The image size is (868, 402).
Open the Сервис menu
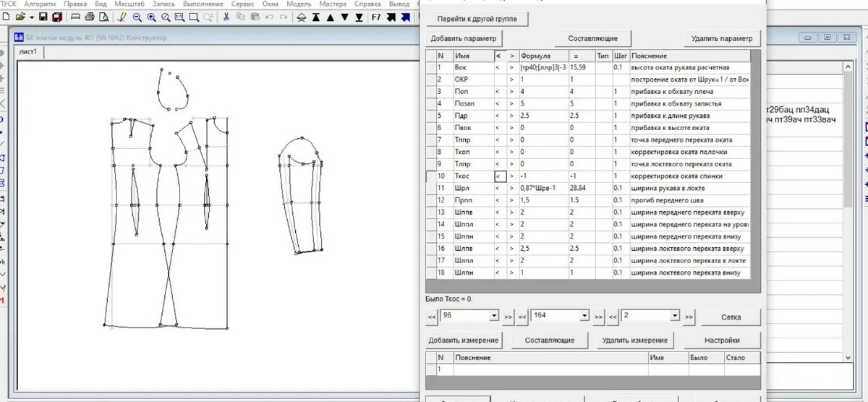coord(243,4)
